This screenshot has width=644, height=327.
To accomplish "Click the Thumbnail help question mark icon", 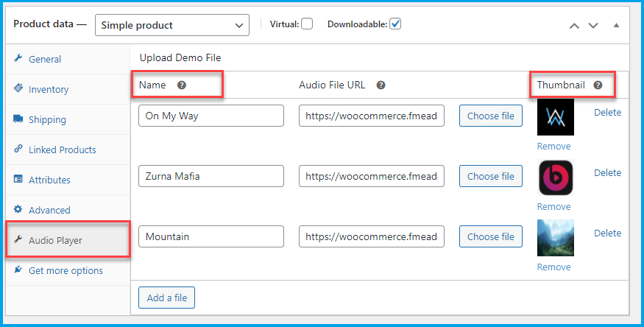I will tap(598, 85).
